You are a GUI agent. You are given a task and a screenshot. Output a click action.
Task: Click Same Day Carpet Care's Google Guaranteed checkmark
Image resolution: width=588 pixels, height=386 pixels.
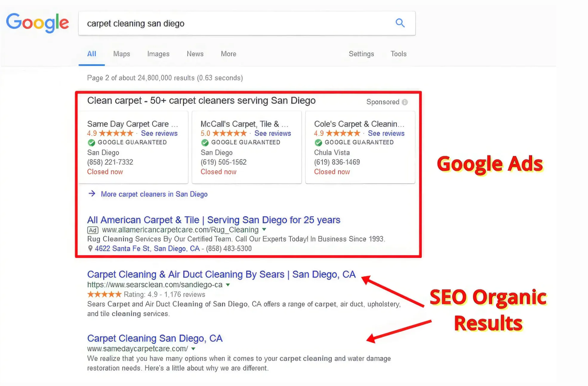click(91, 143)
